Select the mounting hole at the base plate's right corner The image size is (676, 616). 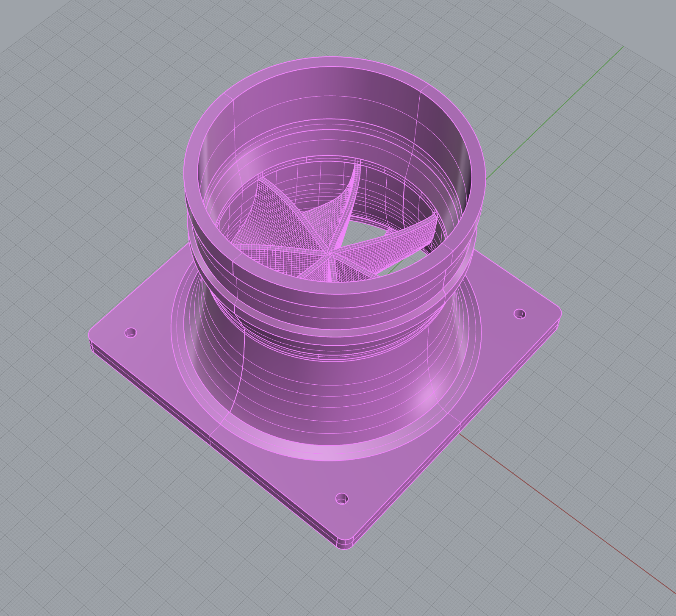tap(520, 314)
